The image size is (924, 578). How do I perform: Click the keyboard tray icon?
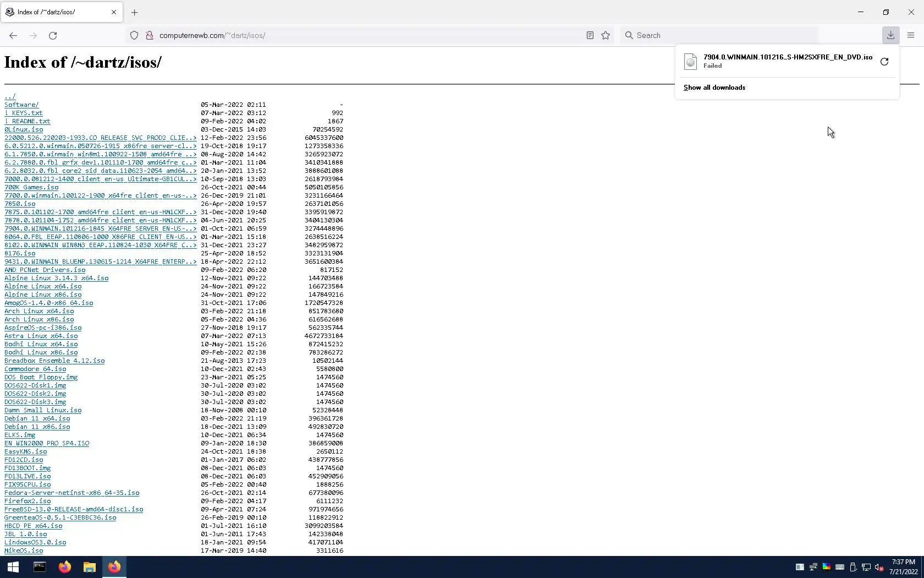click(840, 567)
